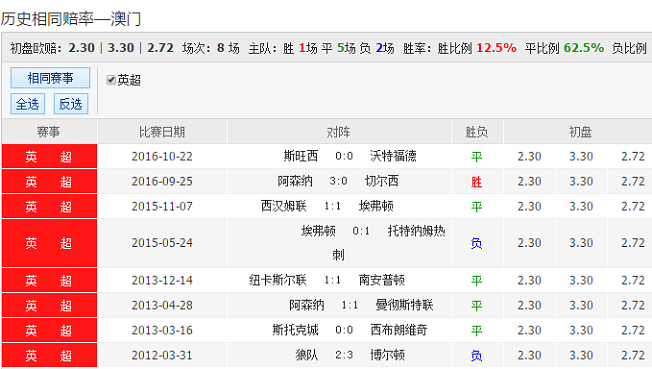This screenshot has width=652, height=369.
Task: Open team 埃弗顿 in the 2015-11-07 row
Action: point(376,206)
